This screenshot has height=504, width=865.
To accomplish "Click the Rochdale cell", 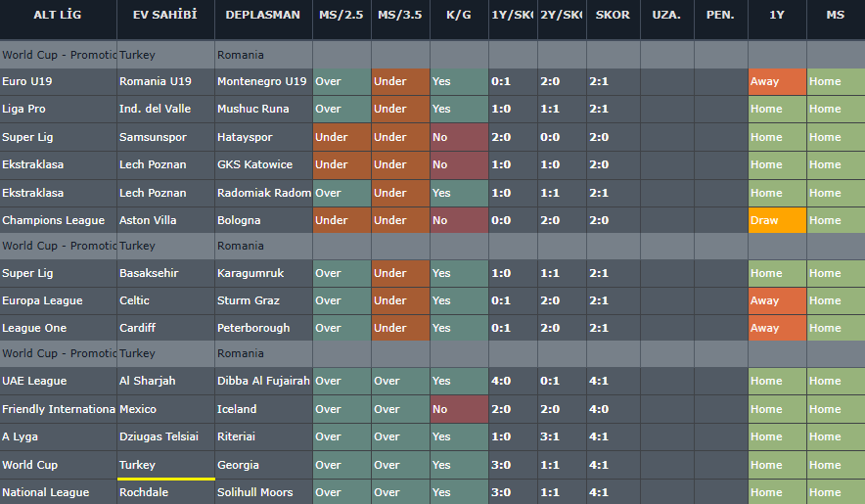I will (165, 492).
